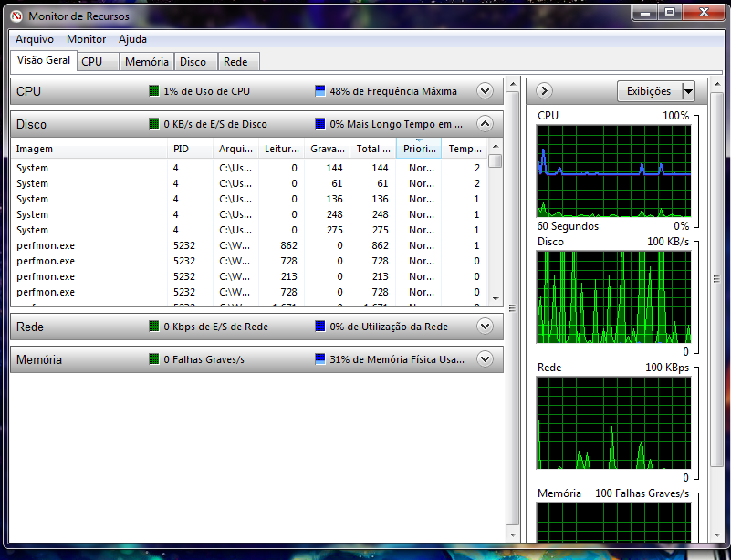731x560 pixels.
Task: Sort by the Imagem column header
Action: [x=89, y=149]
